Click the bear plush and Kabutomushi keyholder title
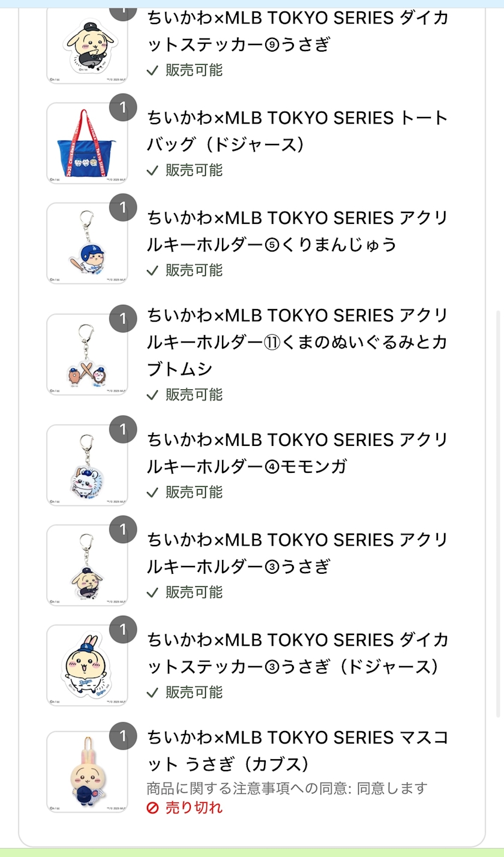 (298, 342)
